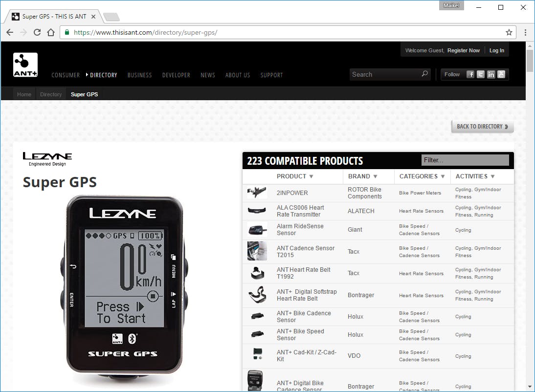The height and width of the screenshot is (392, 535).
Task: Focus the compatible products Filter field
Action: click(x=465, y=160)
